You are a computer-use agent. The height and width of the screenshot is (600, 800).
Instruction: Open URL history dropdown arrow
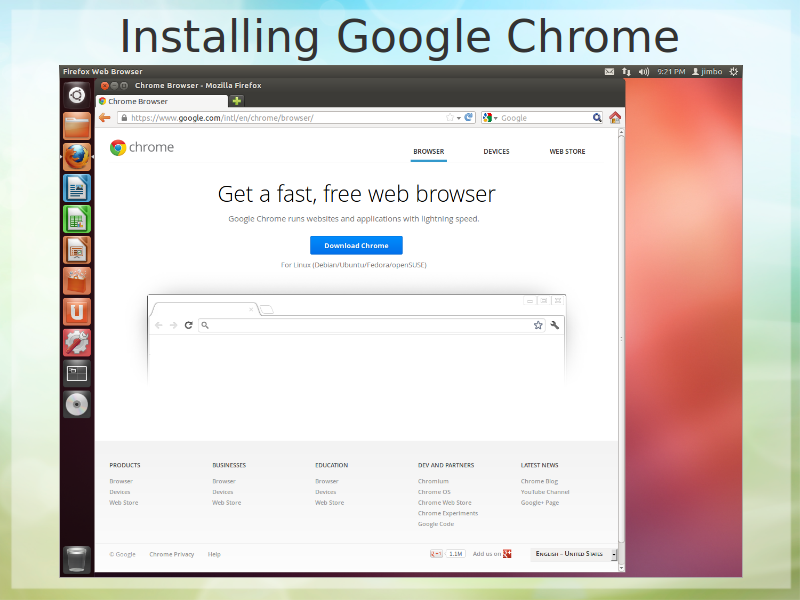(x=459, y=118)
